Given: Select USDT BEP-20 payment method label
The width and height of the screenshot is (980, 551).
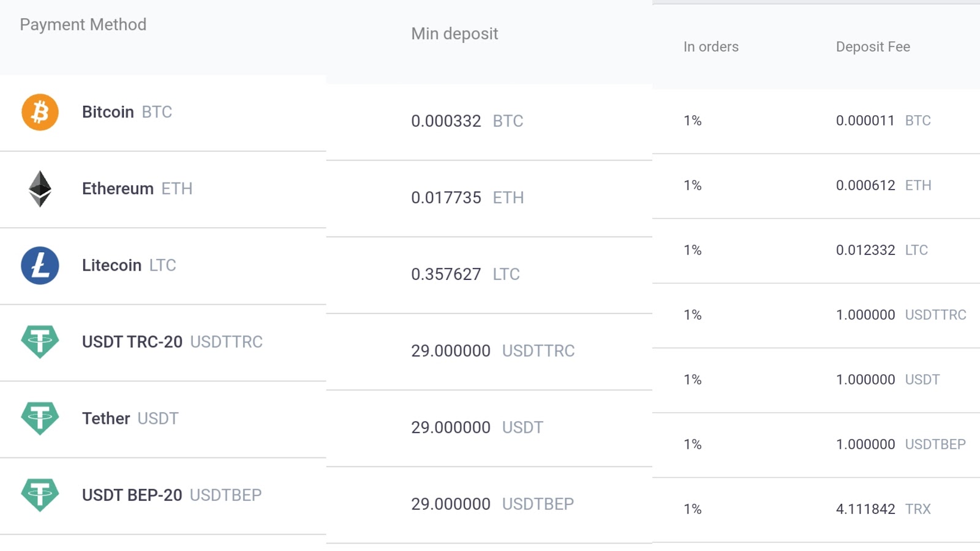Looking at the screenshot, I should coord(171,495).
